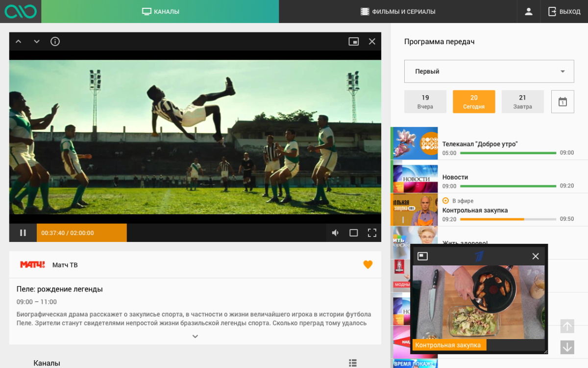Toggle wide screen player mode
The height and width of the screenshot is (368, 588).
(354, 233)
